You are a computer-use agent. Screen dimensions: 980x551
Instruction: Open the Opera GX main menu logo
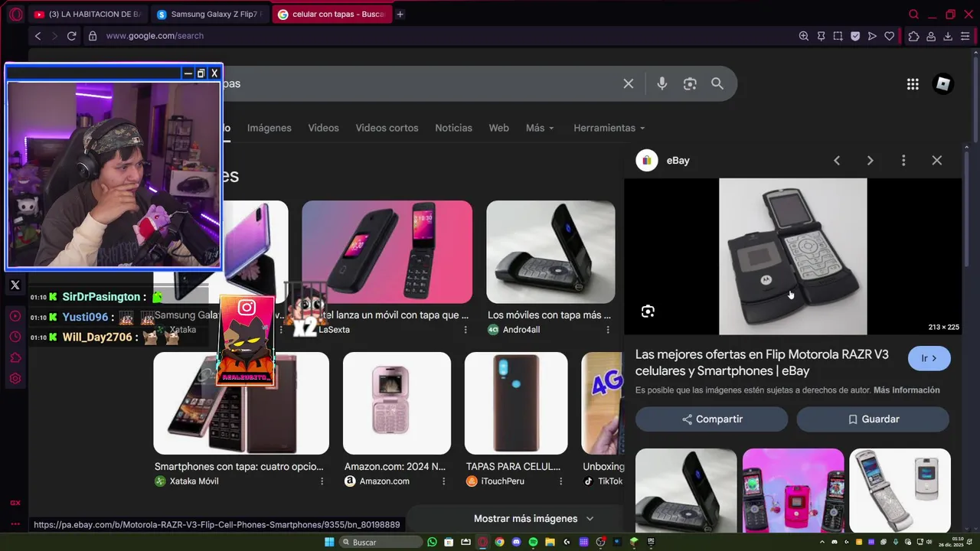click(x=15, y=14)
